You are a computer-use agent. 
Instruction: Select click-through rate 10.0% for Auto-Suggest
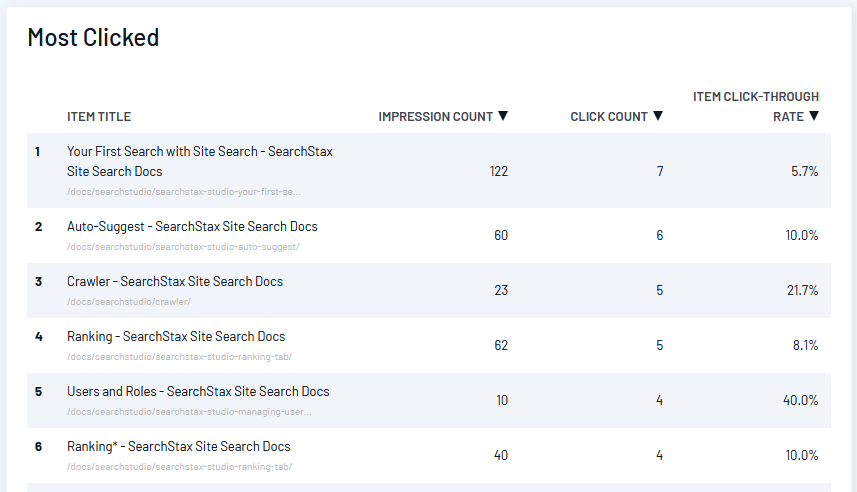coord(802,235)
